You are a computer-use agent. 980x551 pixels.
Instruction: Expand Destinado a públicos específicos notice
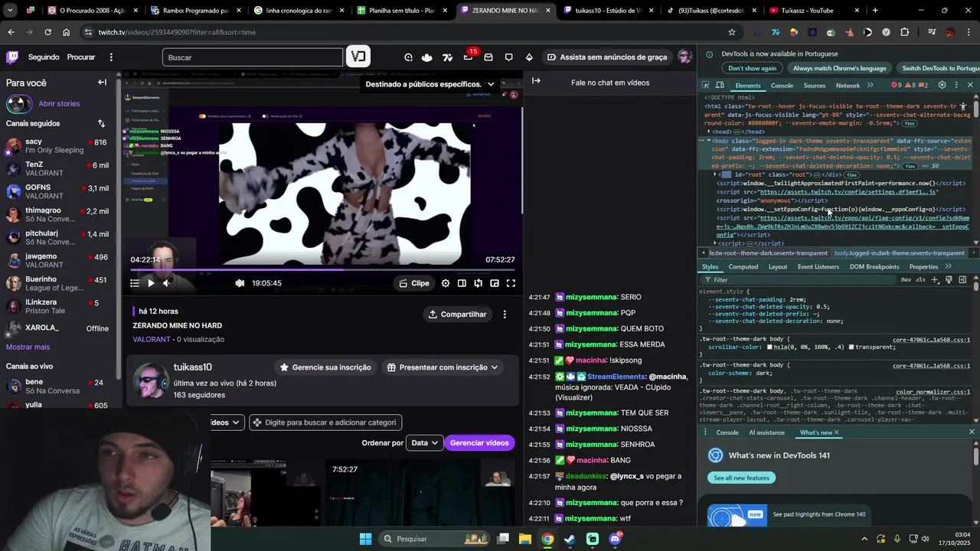(x=430, y=84)
